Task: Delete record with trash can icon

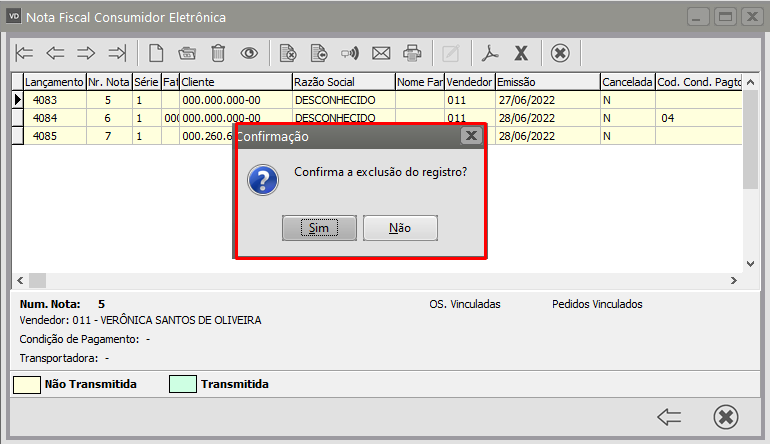Action: click(218, 53)
